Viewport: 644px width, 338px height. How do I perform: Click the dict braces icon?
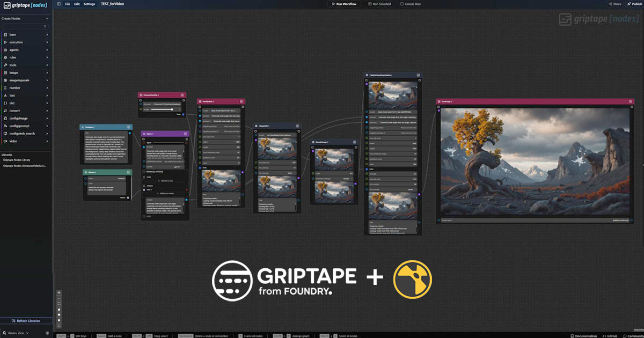[5, 103]
